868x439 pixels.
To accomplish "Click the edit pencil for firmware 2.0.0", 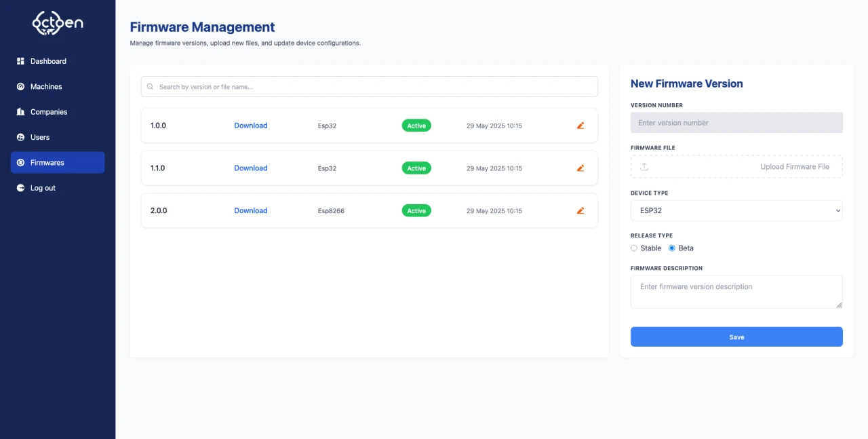I will pos(580,210).
